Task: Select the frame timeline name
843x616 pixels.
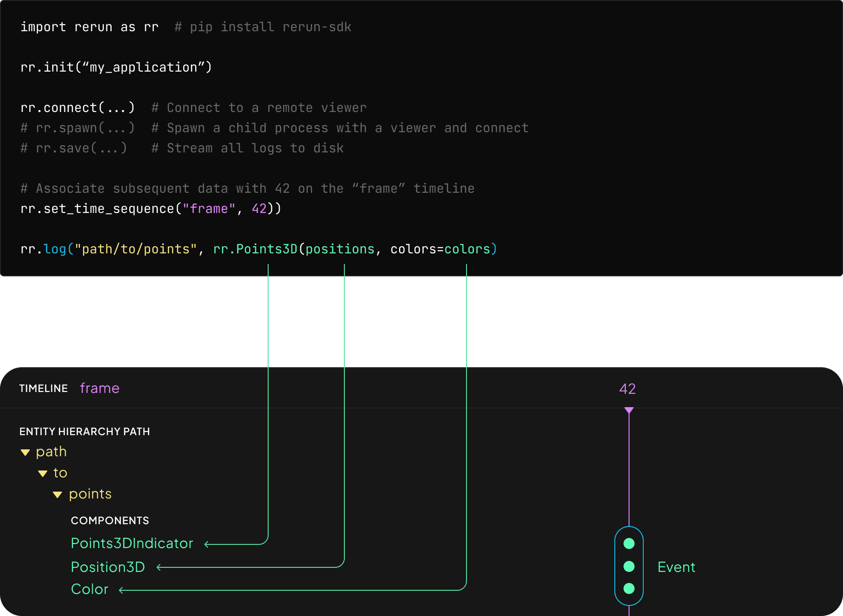Action: pos(100,388)
